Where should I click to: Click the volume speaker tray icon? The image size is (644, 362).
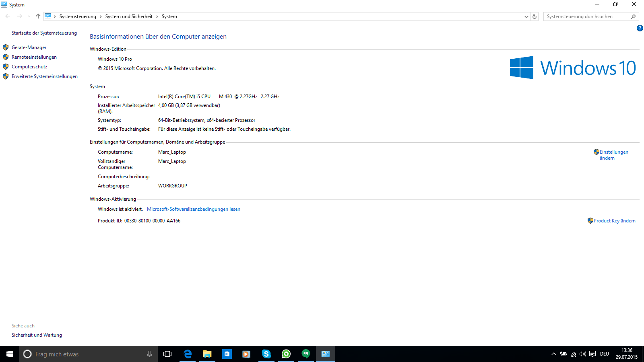(x=582, y=354)
